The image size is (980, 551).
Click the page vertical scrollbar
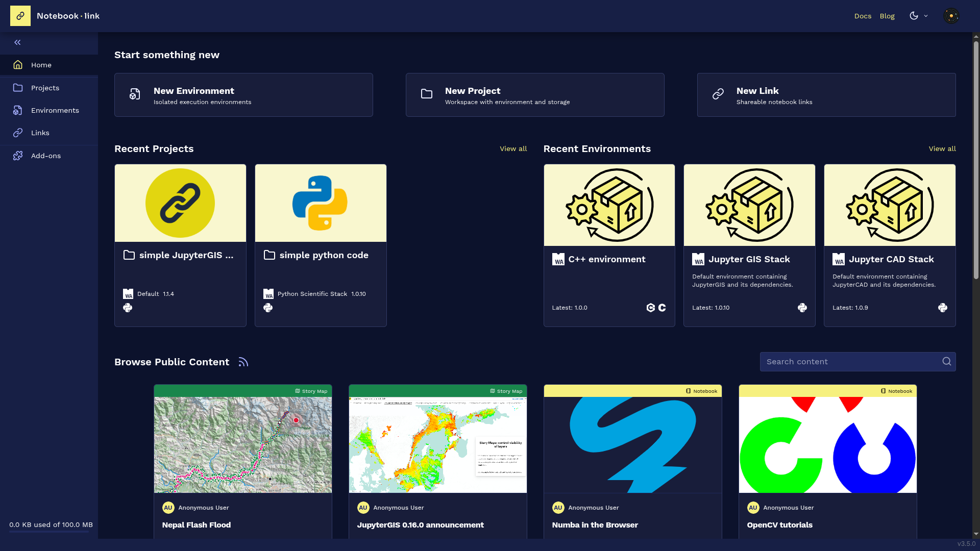(976, 161)
